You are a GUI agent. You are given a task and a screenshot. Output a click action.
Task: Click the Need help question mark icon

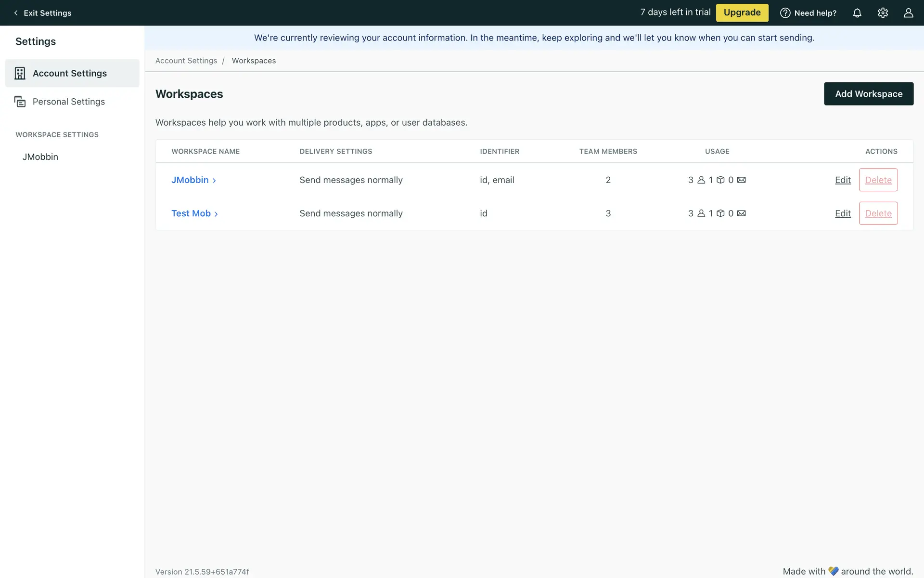point(785,13)
